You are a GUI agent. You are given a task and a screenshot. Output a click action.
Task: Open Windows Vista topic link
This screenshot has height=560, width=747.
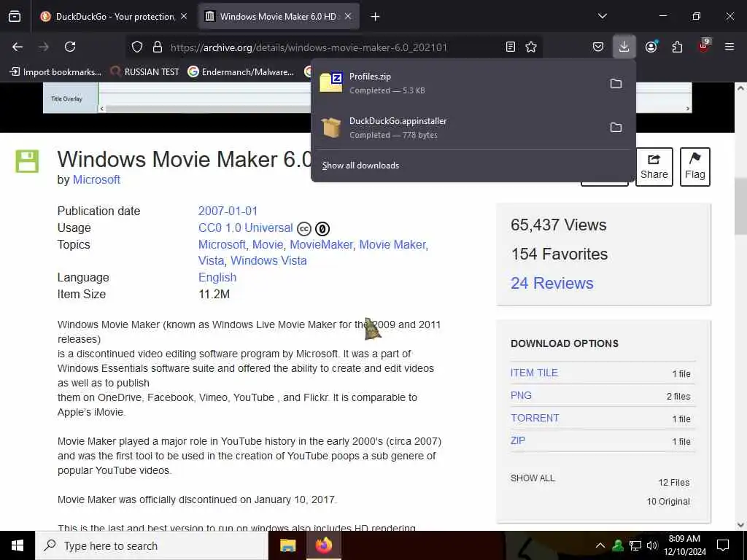[268, 260]
